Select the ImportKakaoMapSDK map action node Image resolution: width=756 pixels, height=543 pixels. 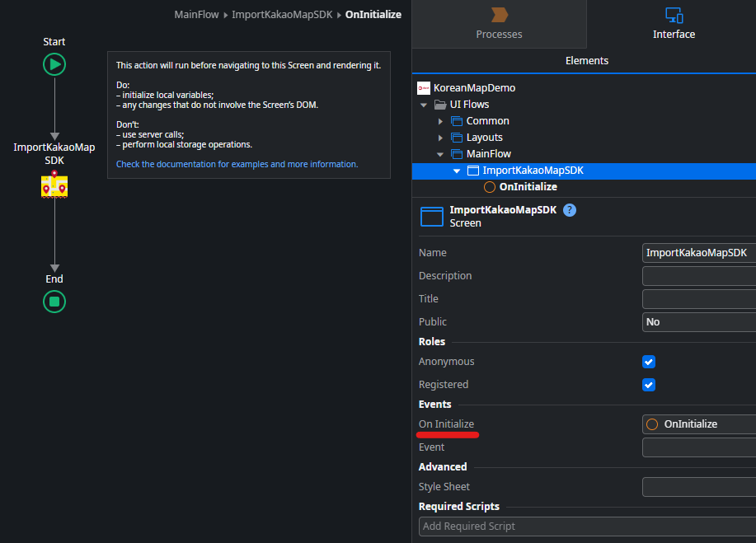click(54, 185)
